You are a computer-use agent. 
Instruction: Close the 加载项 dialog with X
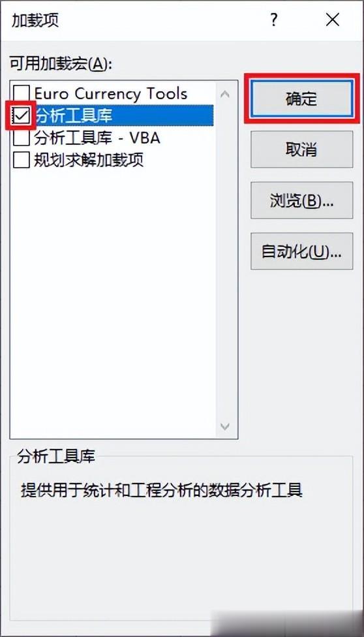click(x=332, y=20)
